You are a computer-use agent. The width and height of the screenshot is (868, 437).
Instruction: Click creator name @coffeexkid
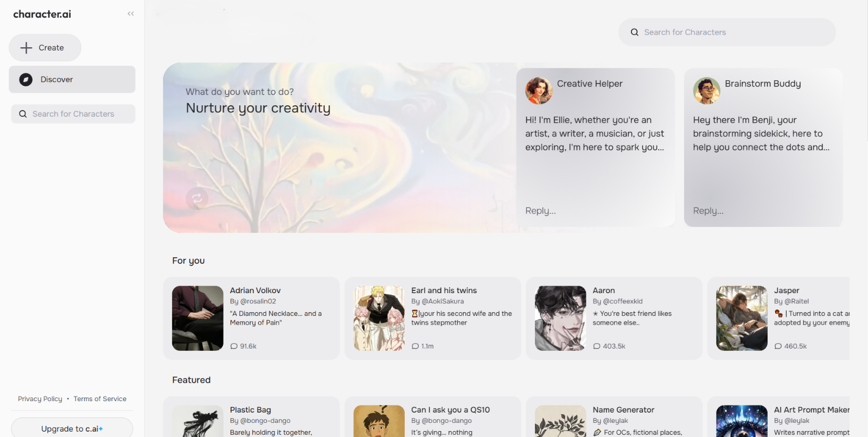point(623,301)
